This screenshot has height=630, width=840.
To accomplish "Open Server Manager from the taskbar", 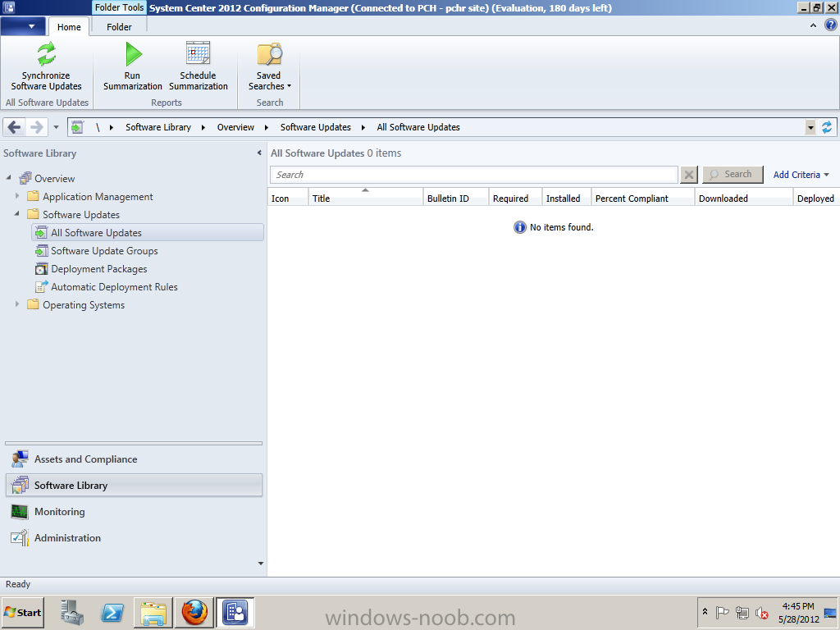I will (72, 612).
